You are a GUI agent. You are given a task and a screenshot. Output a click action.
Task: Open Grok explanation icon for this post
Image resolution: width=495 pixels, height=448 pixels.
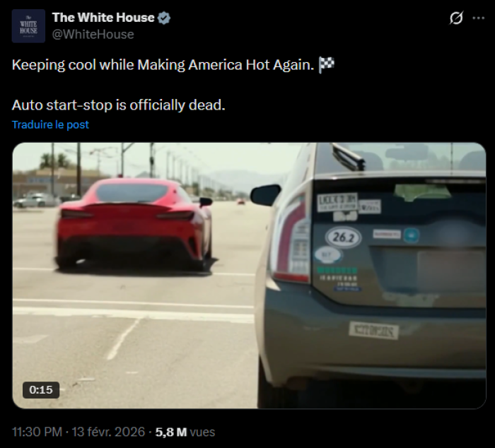(456, 18)
